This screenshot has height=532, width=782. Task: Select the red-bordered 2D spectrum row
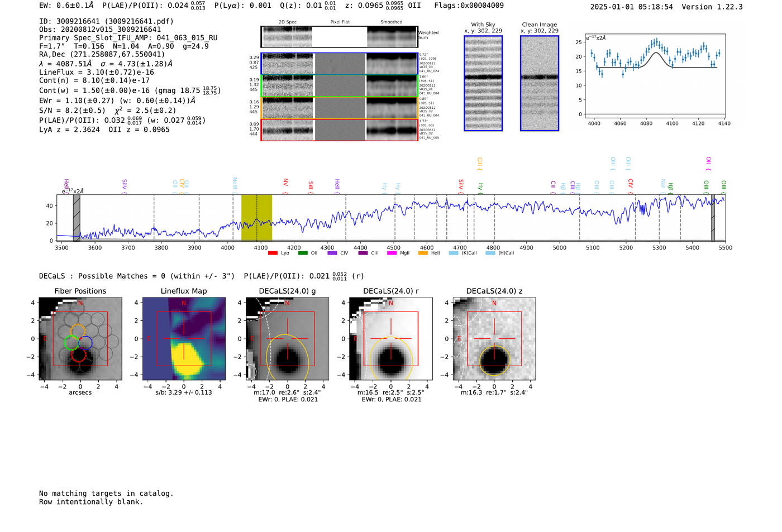coord(340,130)
